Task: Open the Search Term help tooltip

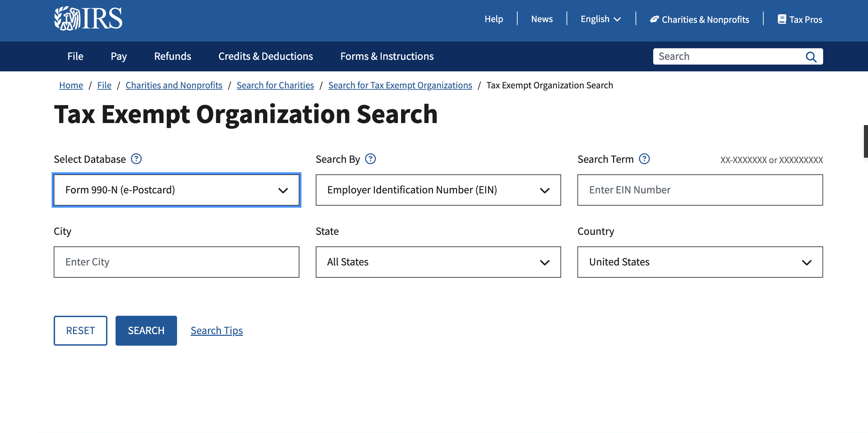Action: point(645,159)
